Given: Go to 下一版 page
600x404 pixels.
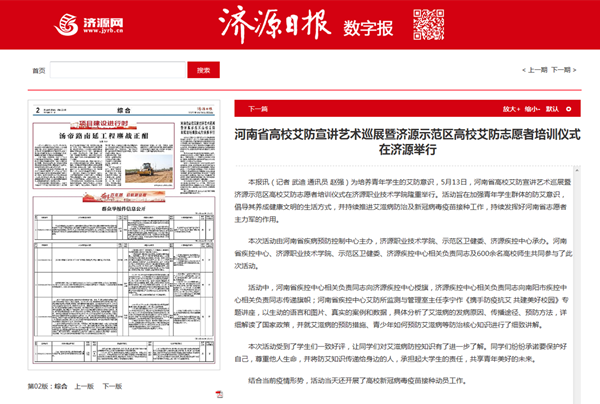Looking at the screenshot, I should (x=112, y=386).
